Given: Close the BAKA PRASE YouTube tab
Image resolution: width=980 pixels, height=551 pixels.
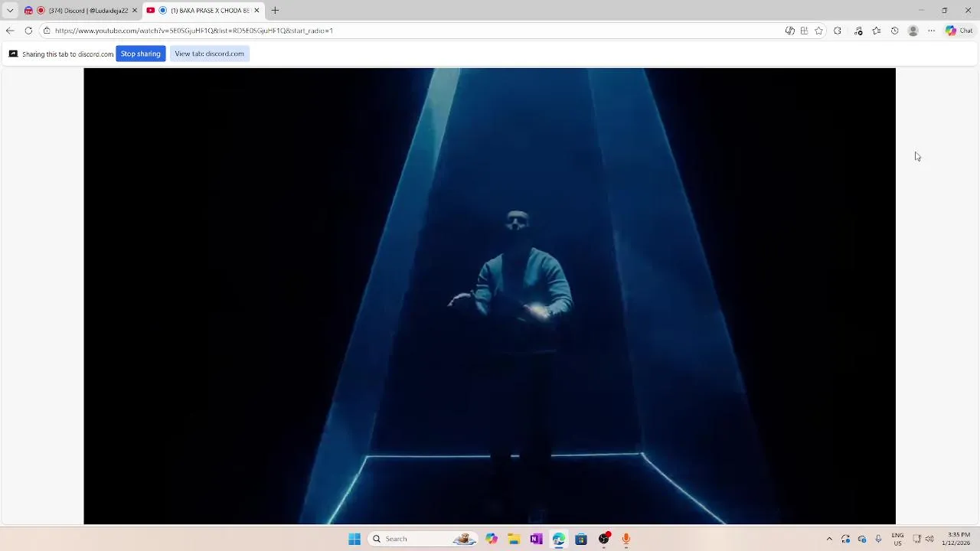Looking at the screenshot, I should click(x=256, y=11).
